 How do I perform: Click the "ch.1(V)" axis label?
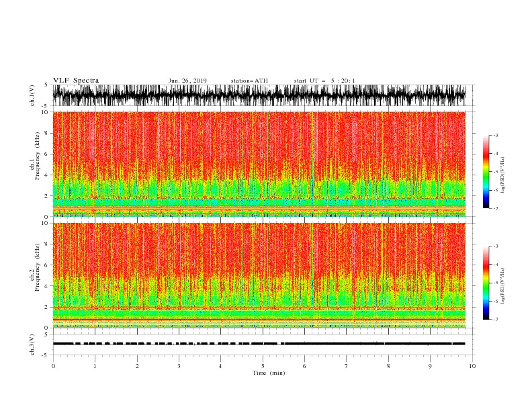coord(32,95)
